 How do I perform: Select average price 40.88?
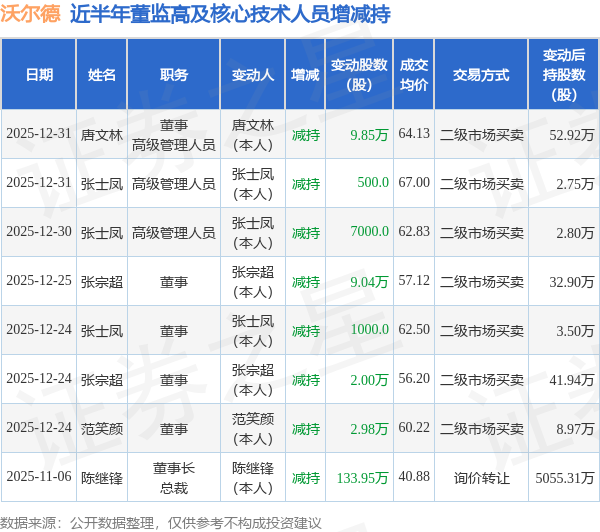pyautogui.click(x=414, y=477)
